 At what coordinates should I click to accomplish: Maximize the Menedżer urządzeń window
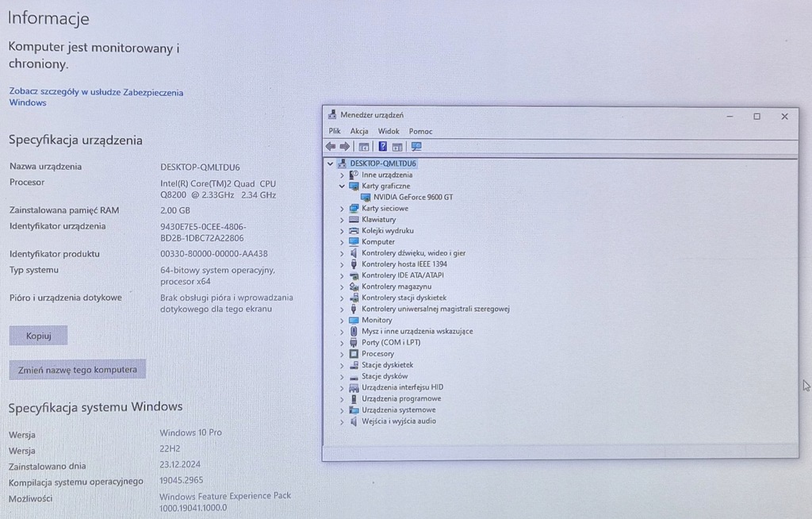click(756, 117)
